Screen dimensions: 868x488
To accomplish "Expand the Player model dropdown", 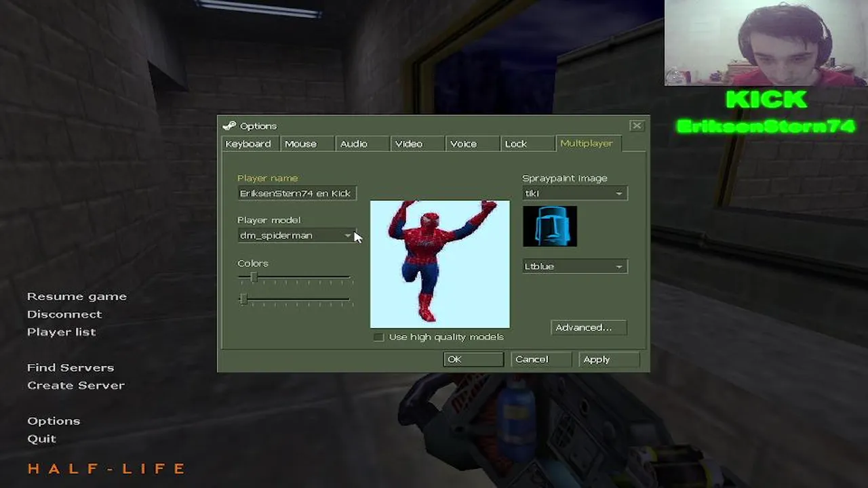I will [296, 235].
